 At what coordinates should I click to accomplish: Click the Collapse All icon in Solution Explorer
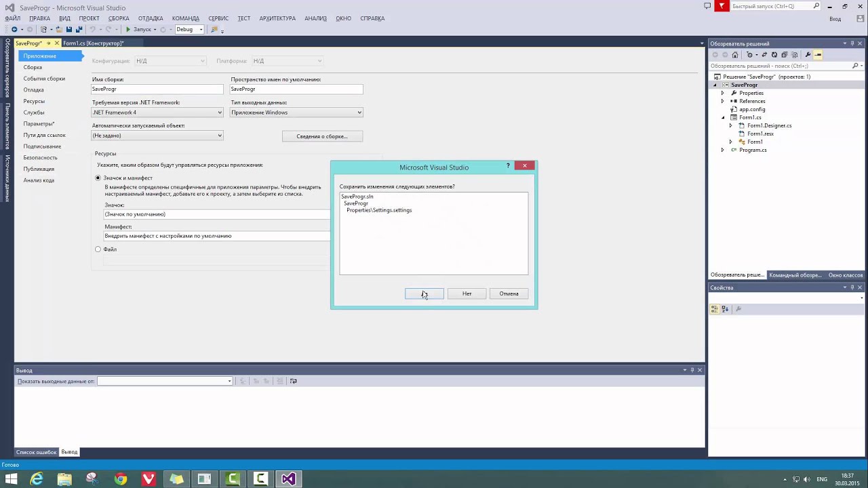[x=785, y=55]
